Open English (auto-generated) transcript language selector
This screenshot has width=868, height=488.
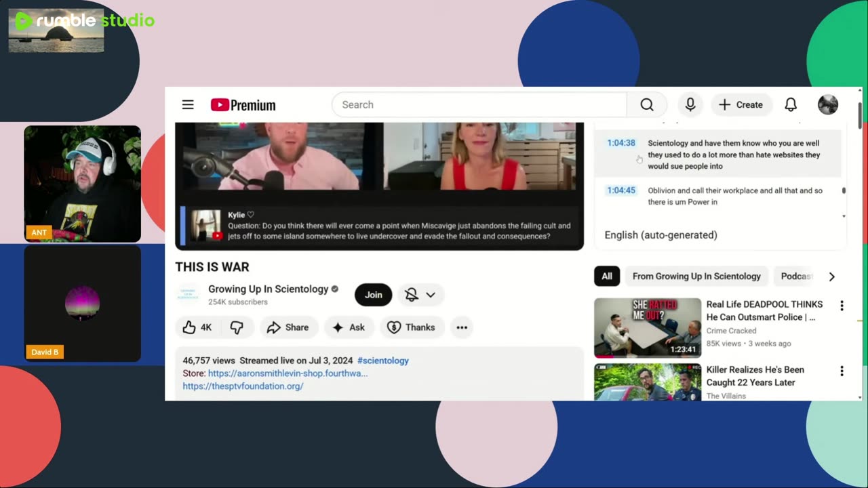[x=660, y=235]
